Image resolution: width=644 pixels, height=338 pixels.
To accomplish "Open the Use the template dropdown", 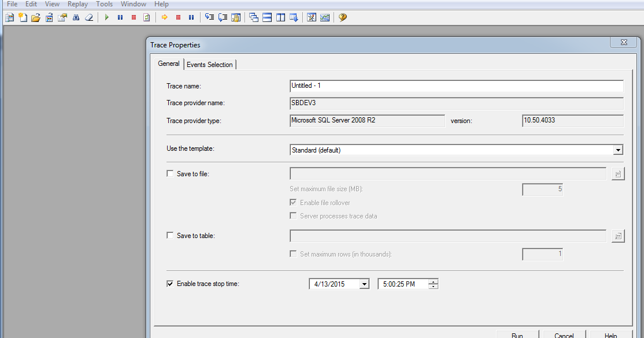I will (618, 149).
